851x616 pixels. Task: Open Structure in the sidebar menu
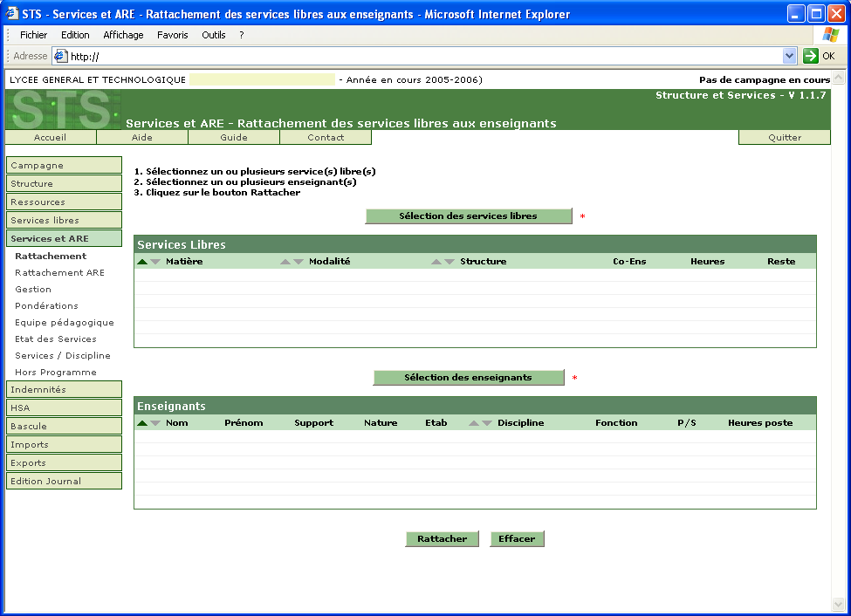point(64,184)
